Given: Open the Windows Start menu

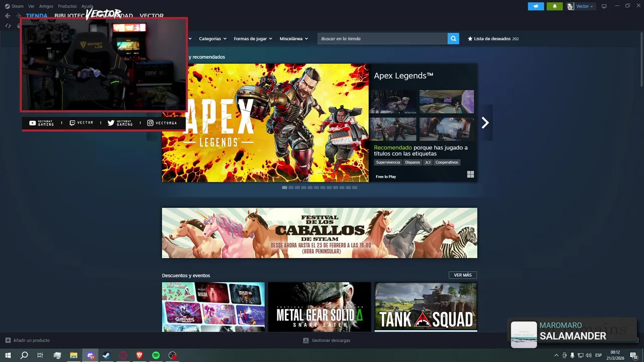Looking at the screenshot, I should tap(8, 355).
